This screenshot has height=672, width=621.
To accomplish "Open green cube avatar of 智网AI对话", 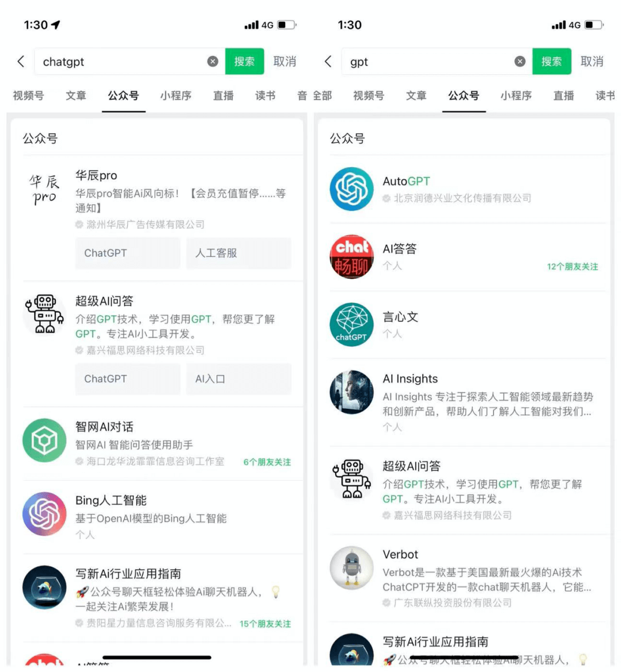I will (44, 440).
